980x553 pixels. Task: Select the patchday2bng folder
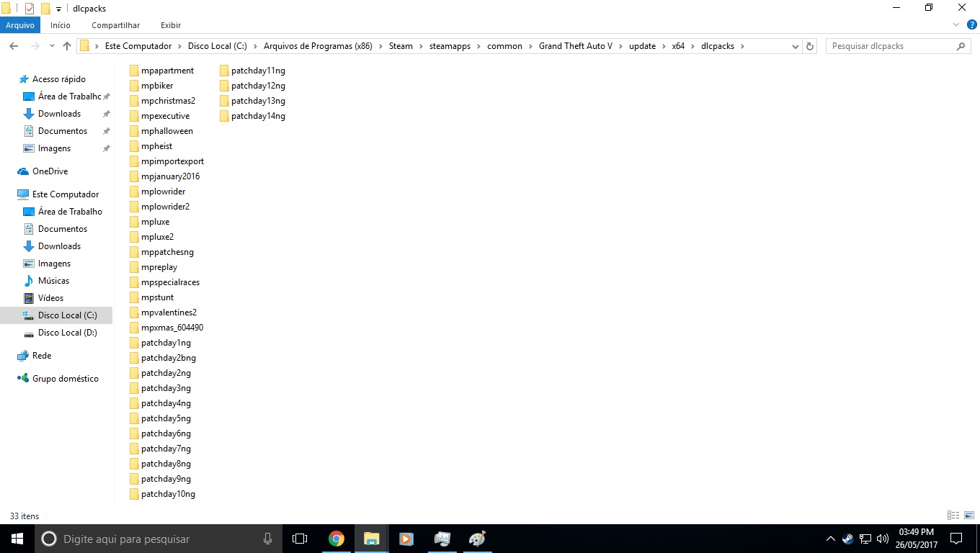pyautogui.click(x=163, y=358)
